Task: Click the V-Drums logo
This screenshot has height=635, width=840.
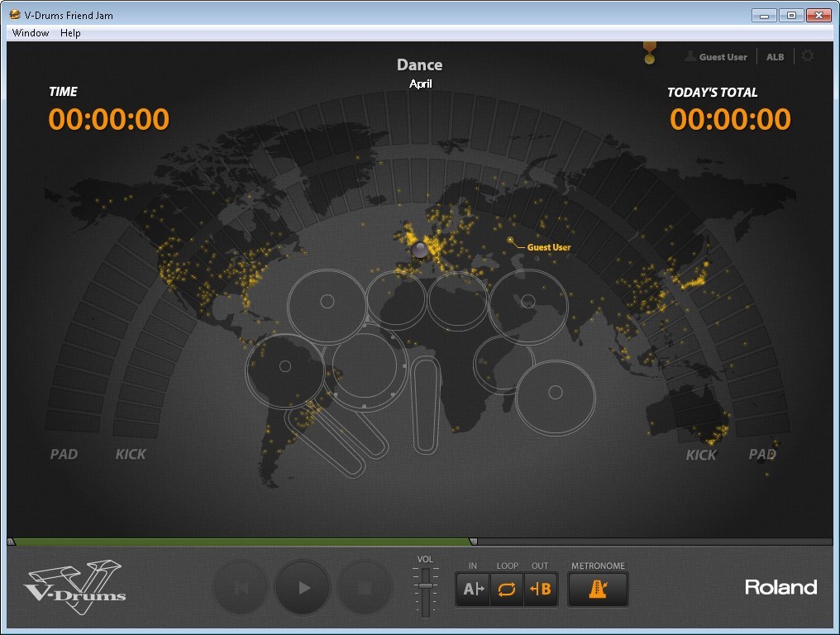Action: (x=74, y=588)
